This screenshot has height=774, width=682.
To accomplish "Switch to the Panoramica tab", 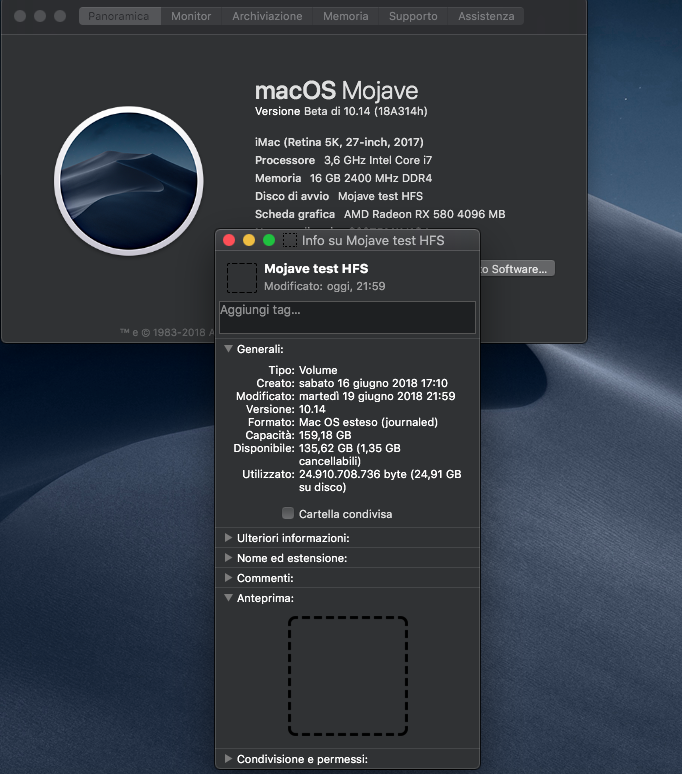I will pos(119,16).
